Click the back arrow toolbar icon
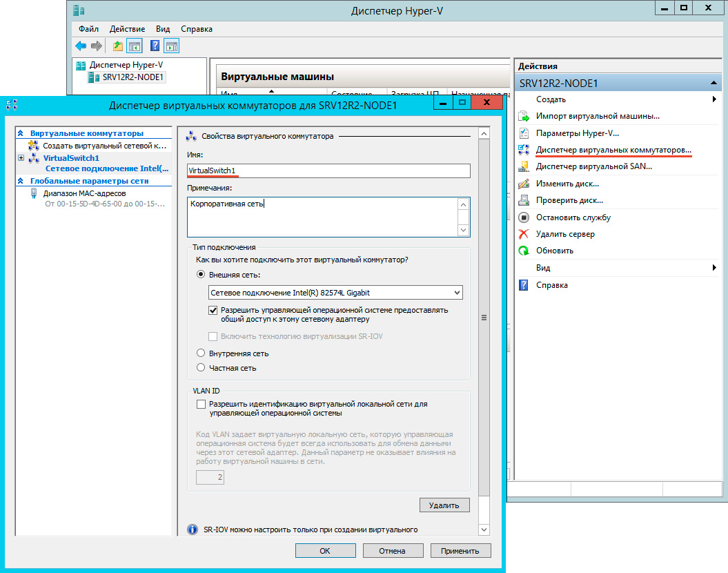 click(x=81, y=46)
